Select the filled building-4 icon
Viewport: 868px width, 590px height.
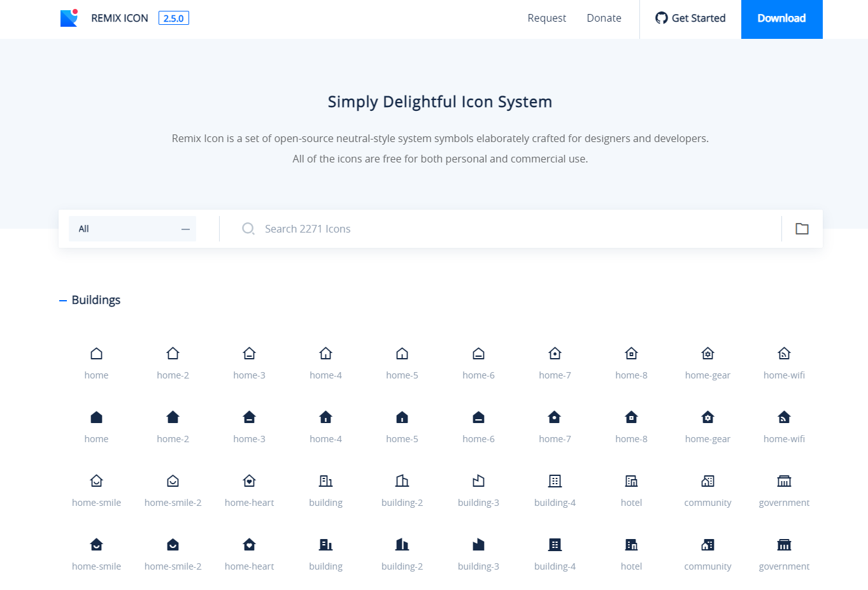click(x=555, y=545)
